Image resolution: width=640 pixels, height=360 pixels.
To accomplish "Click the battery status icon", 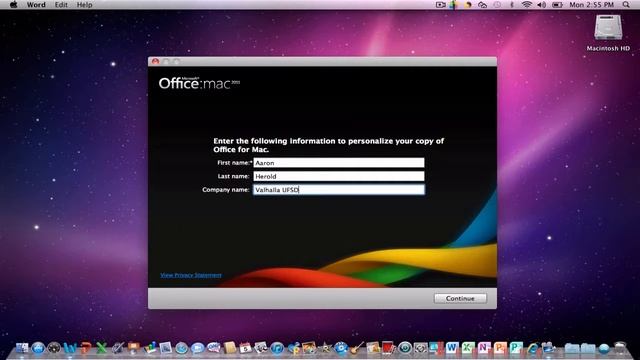I will pos(557,5).
